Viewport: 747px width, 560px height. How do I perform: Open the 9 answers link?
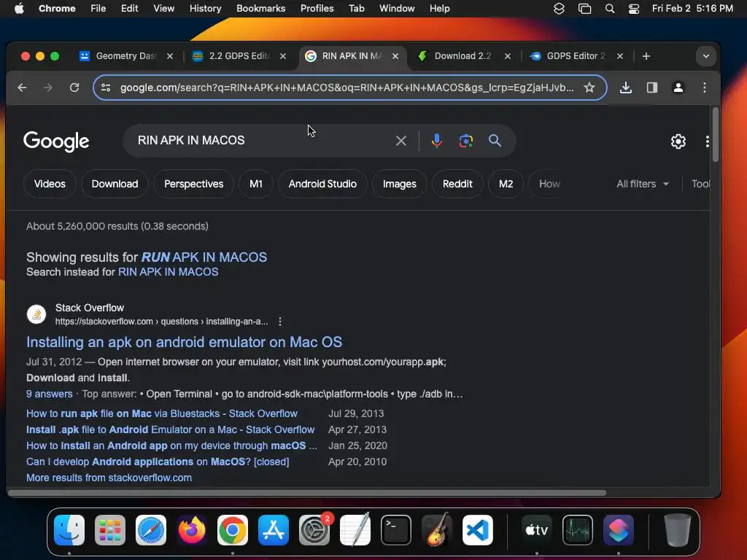click(50, 394)
